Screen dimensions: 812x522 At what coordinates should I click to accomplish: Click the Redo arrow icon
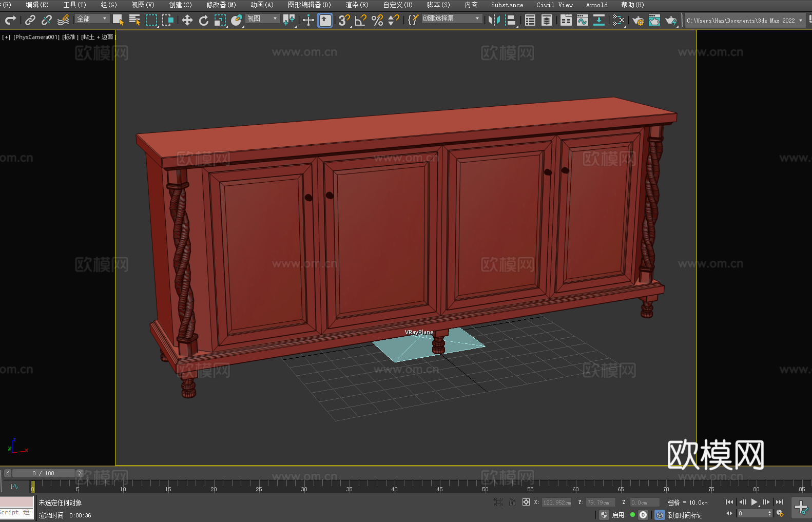[x=10, y=20]
